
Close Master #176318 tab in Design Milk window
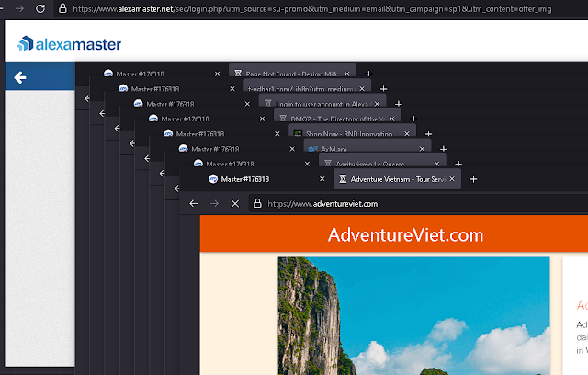[217, 74]
